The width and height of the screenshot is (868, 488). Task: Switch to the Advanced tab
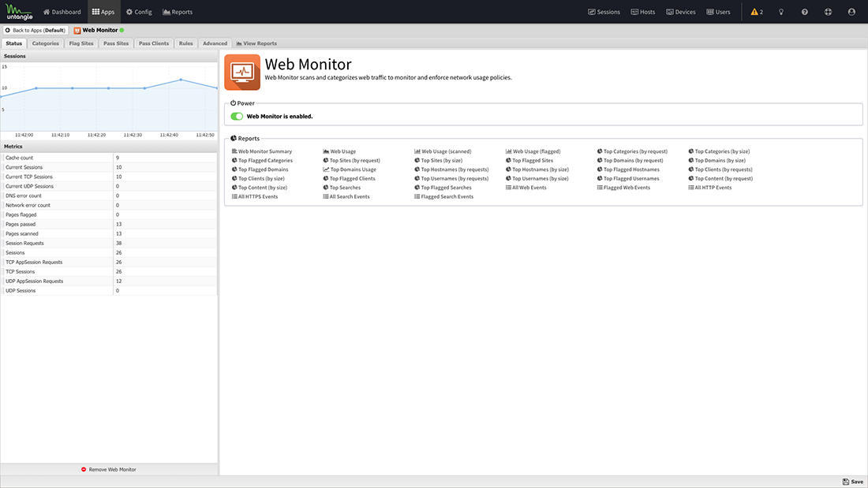tap(215, 43)
